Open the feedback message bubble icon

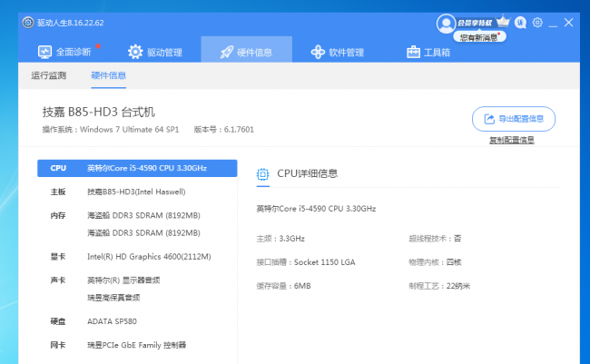click(520, 23)
